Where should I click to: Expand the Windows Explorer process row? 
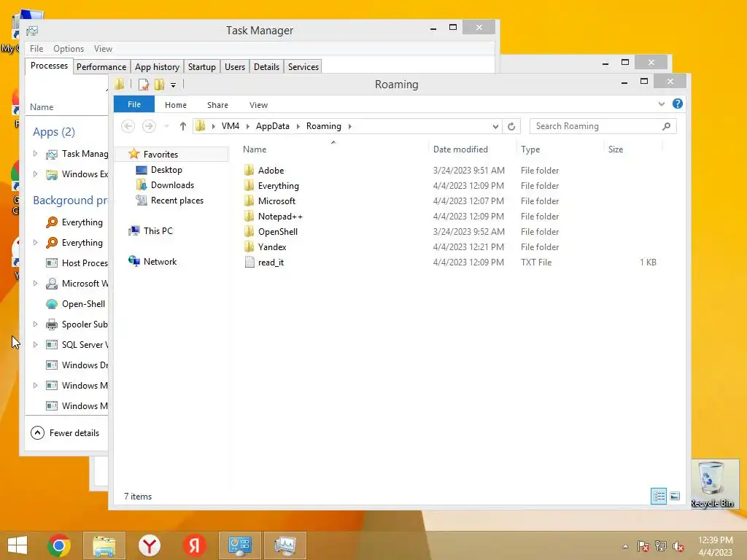tap(35, 174)
